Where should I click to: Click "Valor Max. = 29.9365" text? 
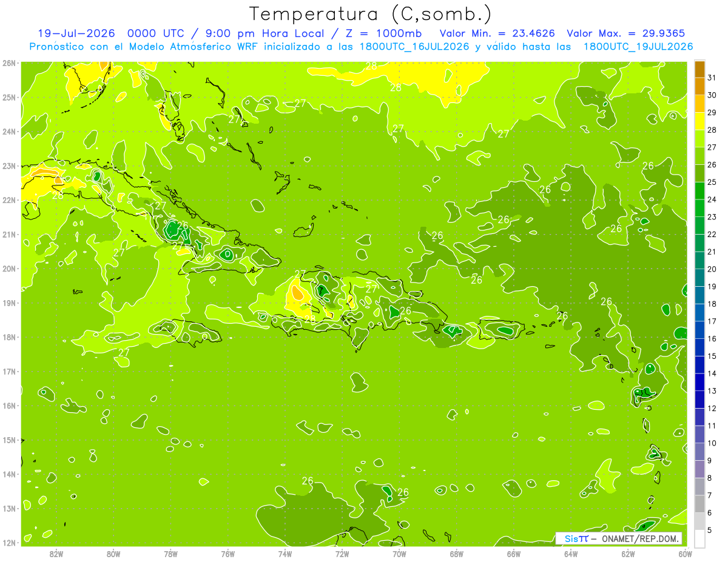click(627, 33)
